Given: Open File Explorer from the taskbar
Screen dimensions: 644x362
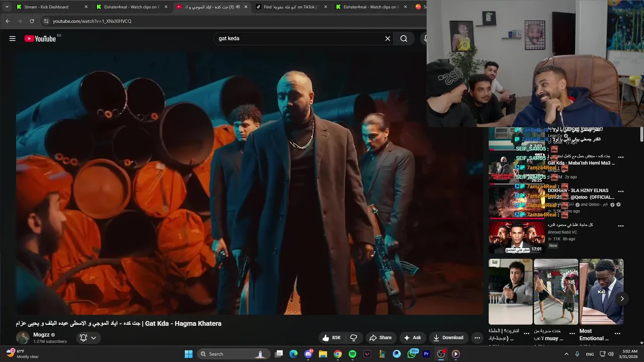Looking at the screenshot, I should point(323,354).
